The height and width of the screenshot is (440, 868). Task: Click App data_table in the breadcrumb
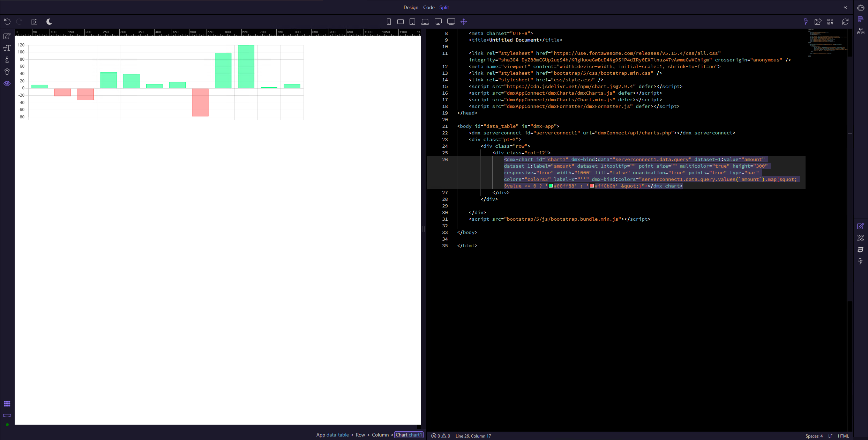(x=332, y=435)
